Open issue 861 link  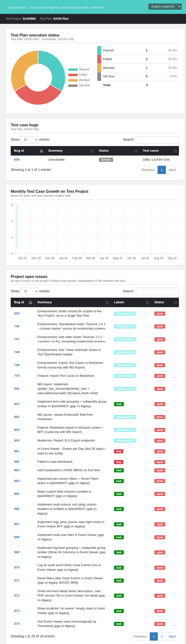point(17,451)
